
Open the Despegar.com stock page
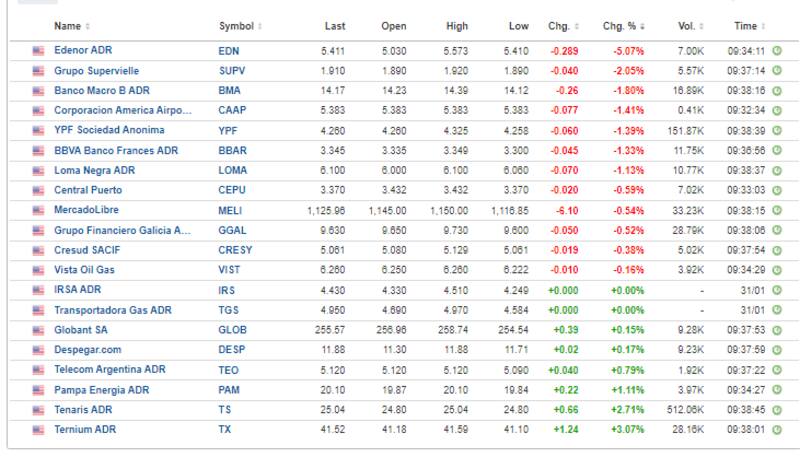(x=89, y=350)
